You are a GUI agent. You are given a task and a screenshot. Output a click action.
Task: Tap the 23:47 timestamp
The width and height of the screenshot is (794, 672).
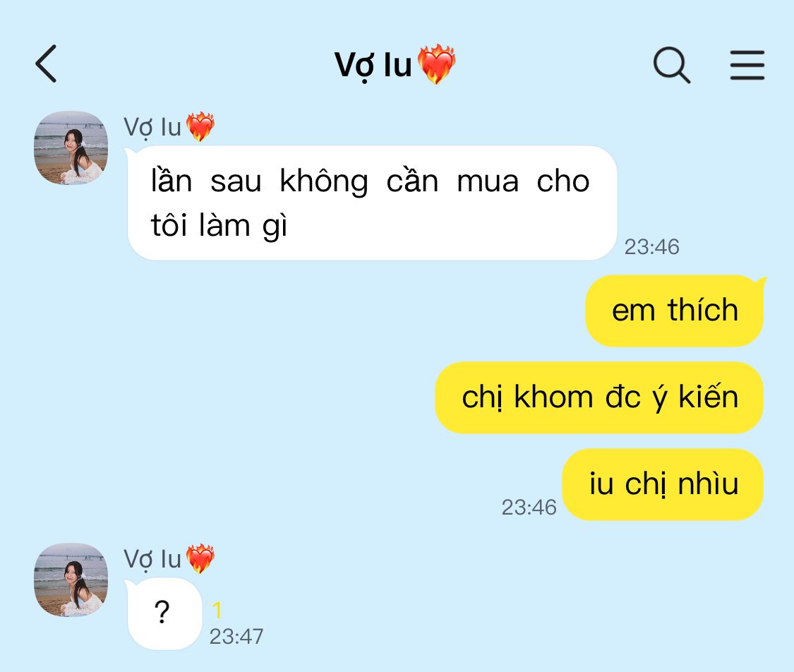[x=236, y=637]
